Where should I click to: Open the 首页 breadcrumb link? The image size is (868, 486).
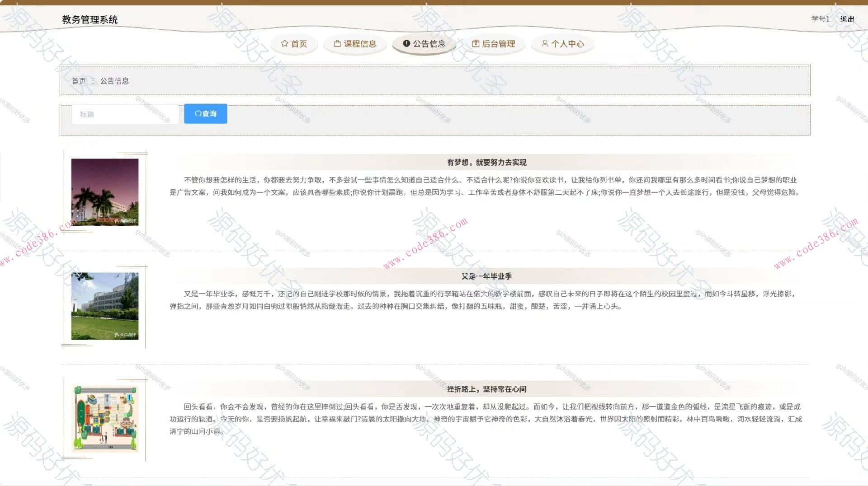79,81
